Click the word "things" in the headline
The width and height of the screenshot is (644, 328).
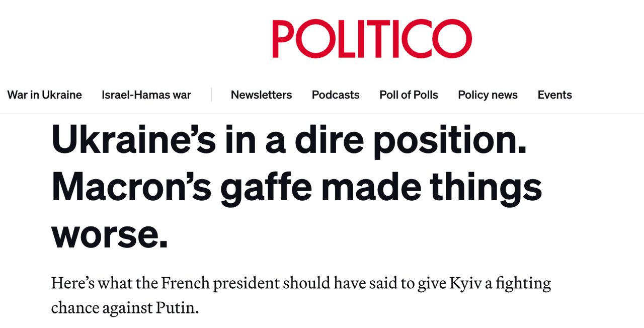click(x=485, y=187)
